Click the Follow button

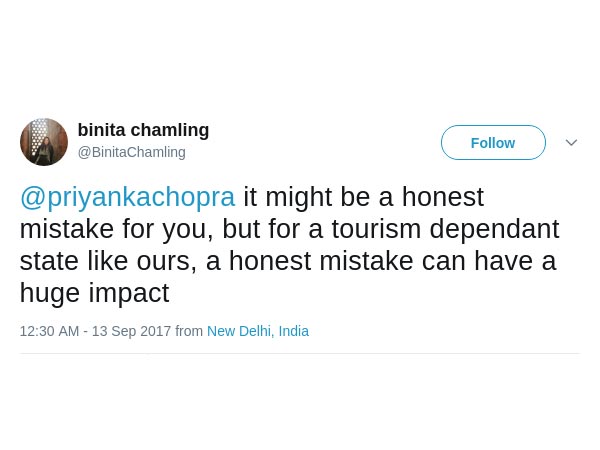point(493,143)
